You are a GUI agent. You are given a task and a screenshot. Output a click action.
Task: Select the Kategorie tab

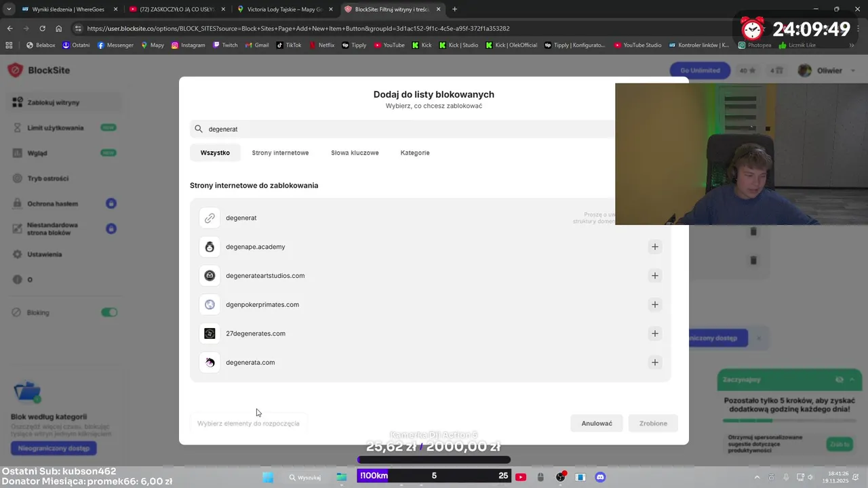[x=415, y=152]
